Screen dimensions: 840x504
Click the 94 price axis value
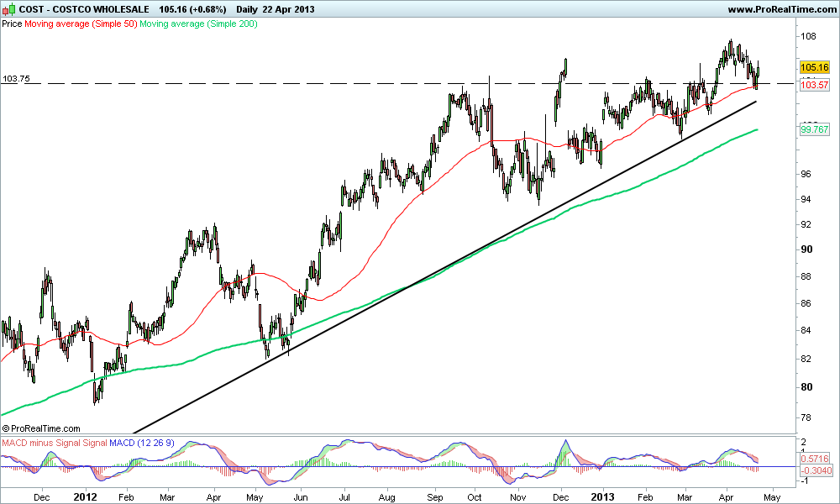click(x=806, y=199)
